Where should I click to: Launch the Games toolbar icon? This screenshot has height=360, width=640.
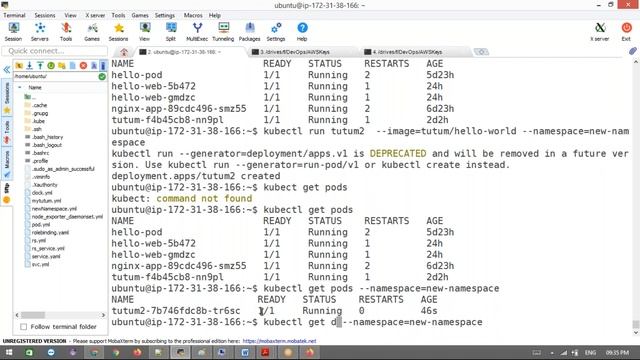pos(92,32)
